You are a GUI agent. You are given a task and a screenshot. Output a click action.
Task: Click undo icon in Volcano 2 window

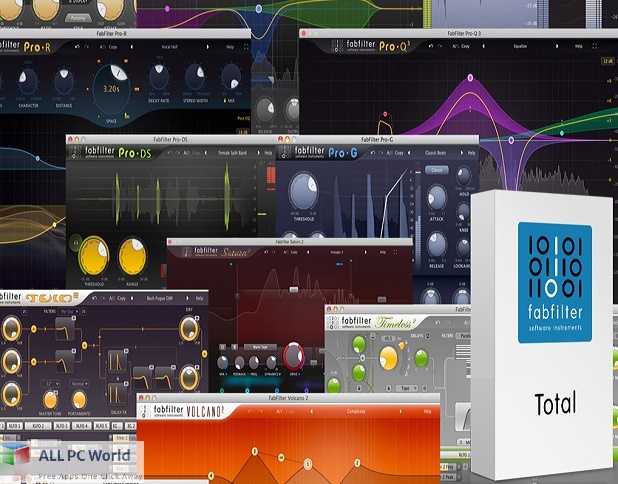(x=250, y=411)
